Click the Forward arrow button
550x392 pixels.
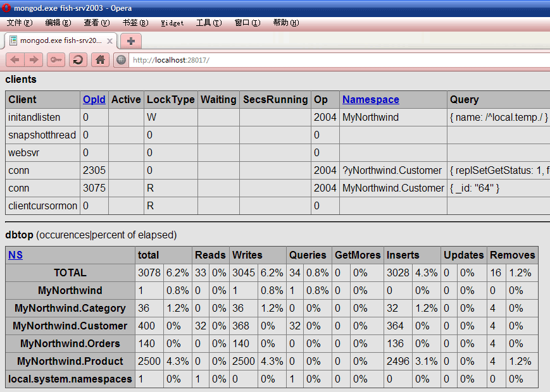34,60
